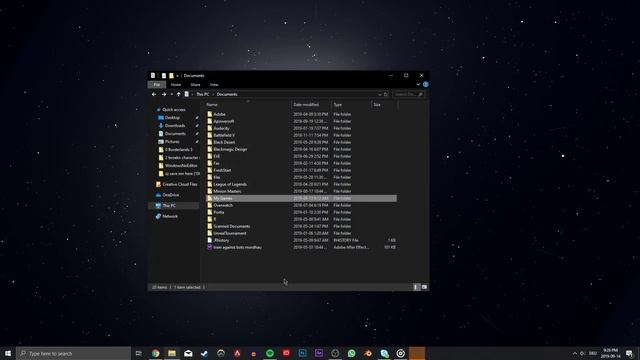Select OneDrive in the navigation pane
Image resolution: width=640 pixels, height=360 pixels.
tap(171, 195)
